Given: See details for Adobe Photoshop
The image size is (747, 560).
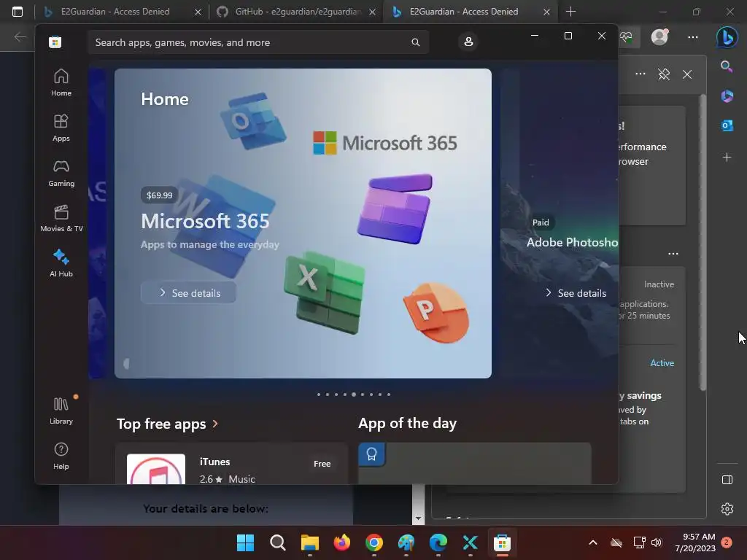Looking at the screenshot, I should [576, 293].
